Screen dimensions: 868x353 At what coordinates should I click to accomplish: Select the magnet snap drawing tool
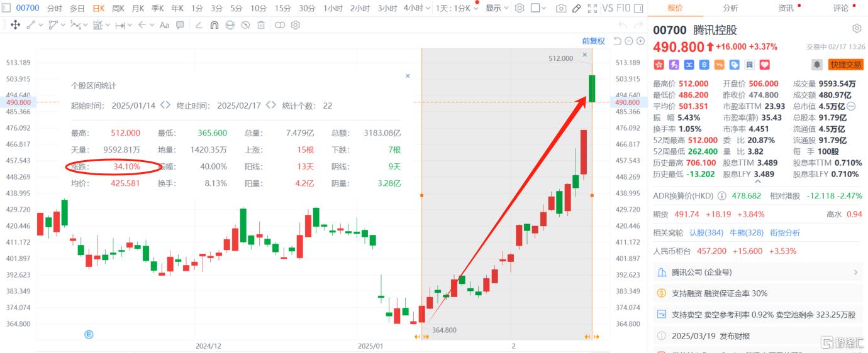point(214,25)
